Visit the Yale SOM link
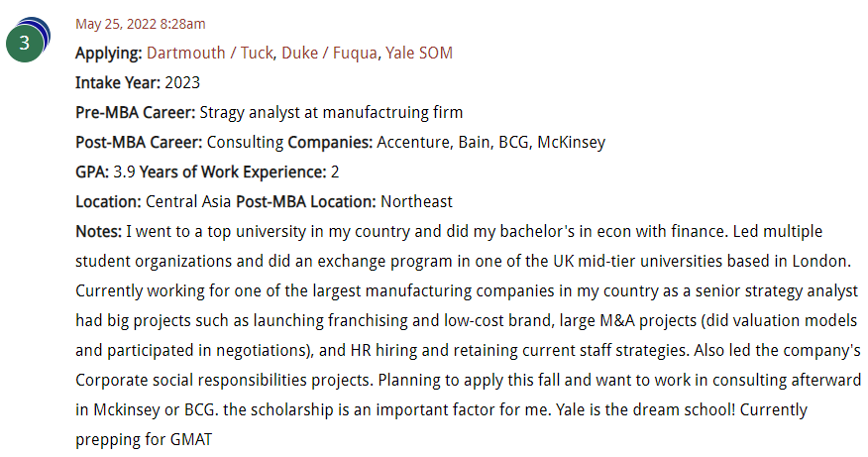This screenshot has height=457, width=868. [x=419, y=53]
